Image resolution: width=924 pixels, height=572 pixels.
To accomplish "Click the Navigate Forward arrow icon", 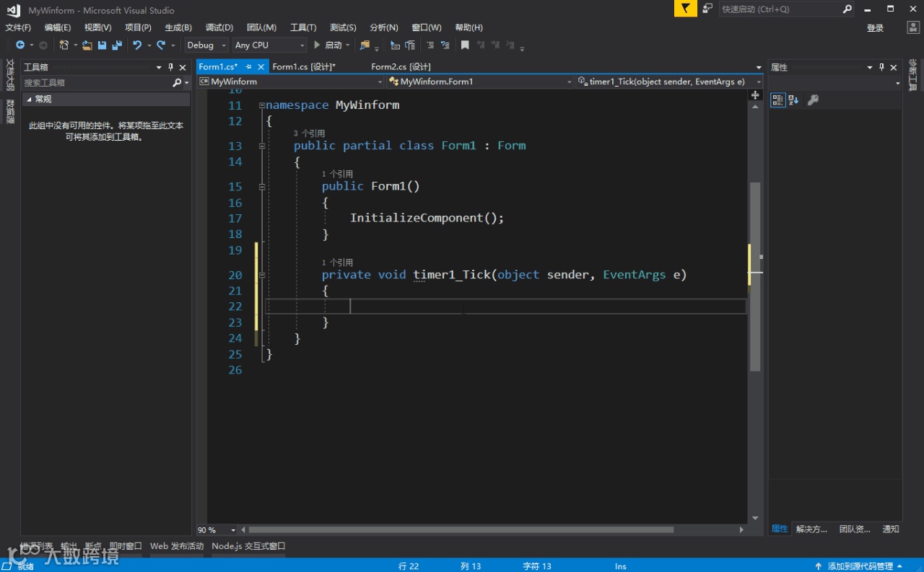I will click(43, 45).
